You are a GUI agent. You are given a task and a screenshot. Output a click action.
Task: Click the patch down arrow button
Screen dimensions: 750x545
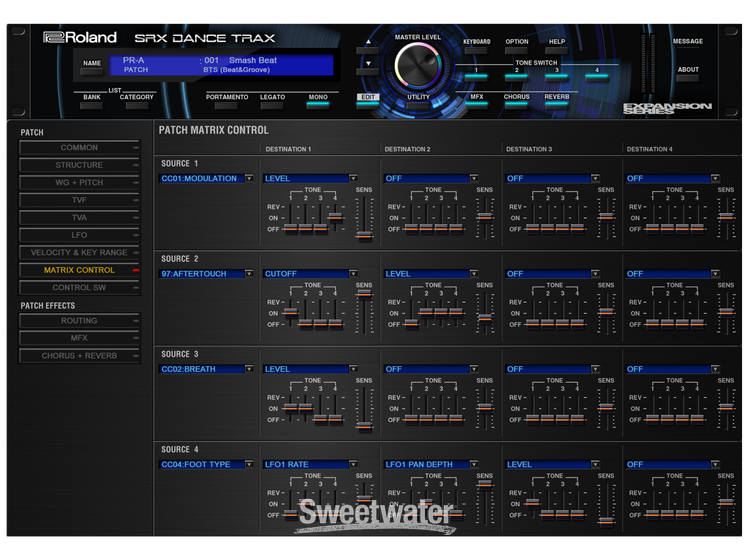point(368,71)
